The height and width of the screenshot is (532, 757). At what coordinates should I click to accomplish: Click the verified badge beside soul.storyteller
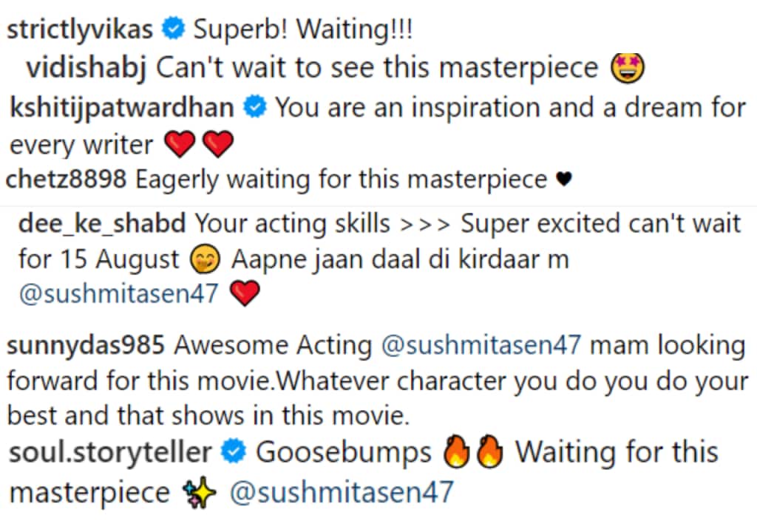pos(234,452)
